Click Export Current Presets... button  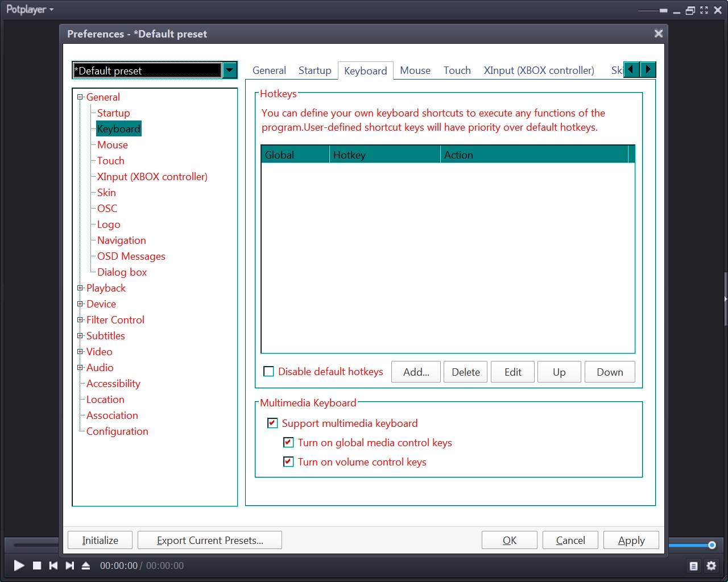tap(210, 540)
